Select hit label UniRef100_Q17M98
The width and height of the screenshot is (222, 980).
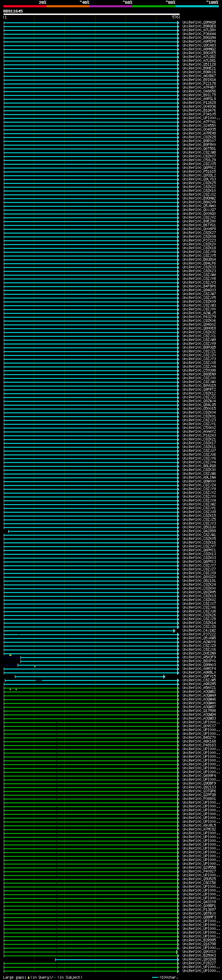(x=199, y=711)
